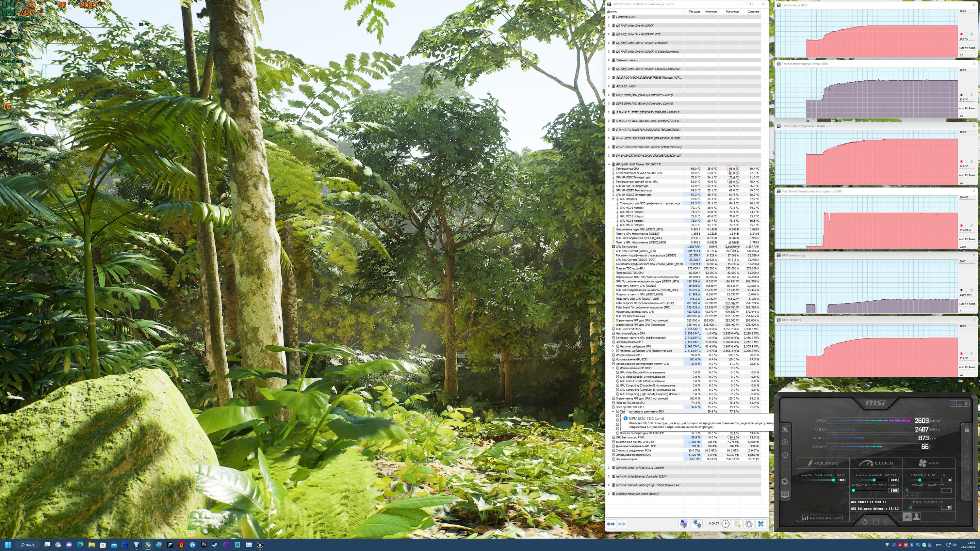Click the Afterburner profile lock icon
This screenshot has width=980, height=551.
point(967,430)
